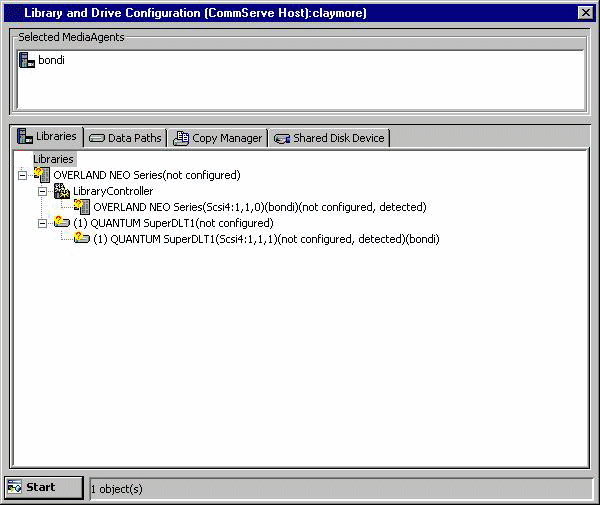The image size is (600, 505).
Task: Collapse the LibraryController tree node
Action: point(43,191)
